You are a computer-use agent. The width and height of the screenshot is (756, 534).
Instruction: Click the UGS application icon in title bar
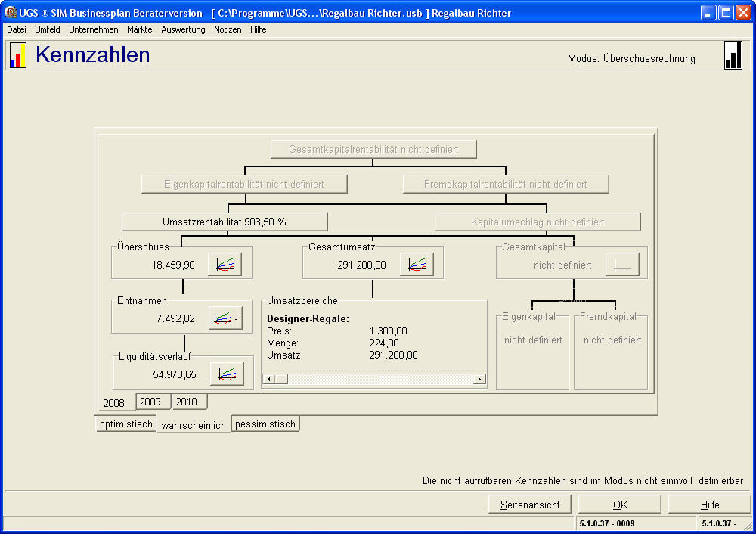click(x=10, y=13)
